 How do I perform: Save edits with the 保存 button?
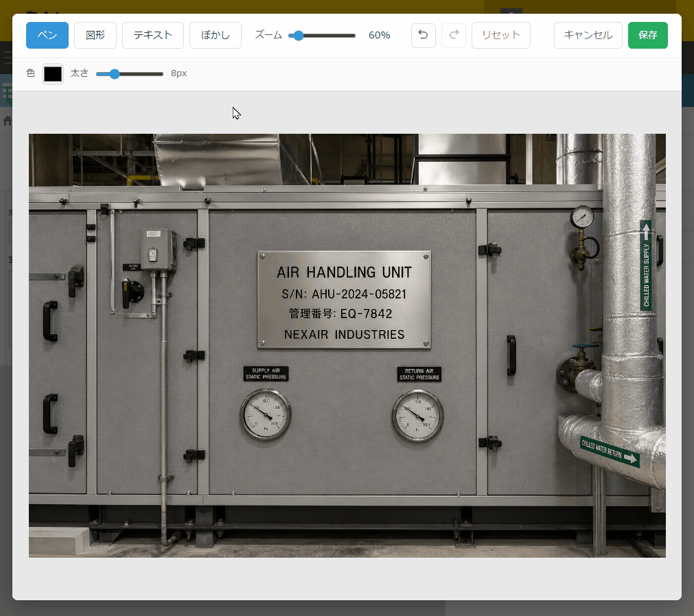(647, 35)
